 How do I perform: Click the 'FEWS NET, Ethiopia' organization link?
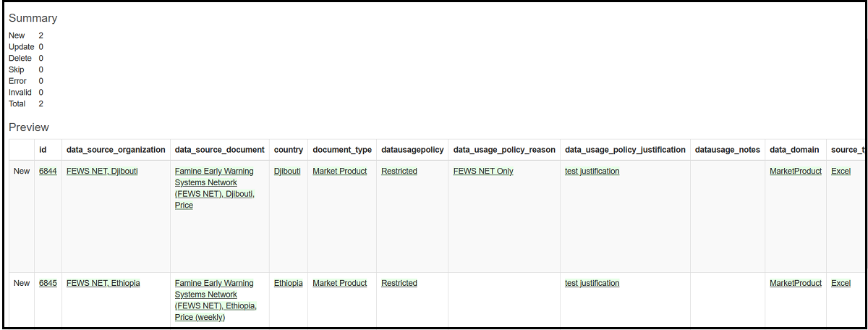(103, 284)
